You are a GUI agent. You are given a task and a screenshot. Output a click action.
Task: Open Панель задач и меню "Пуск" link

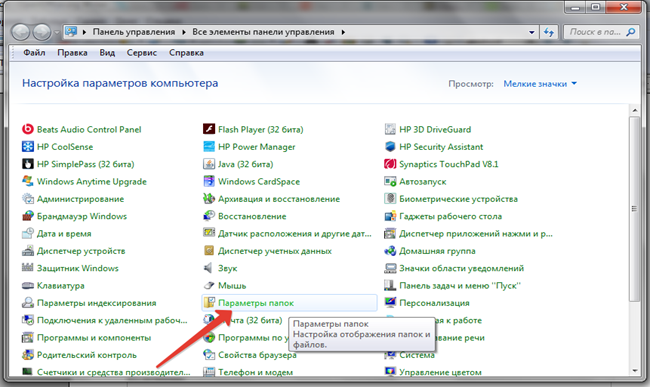pyautogui.click(x=460, y=285)
